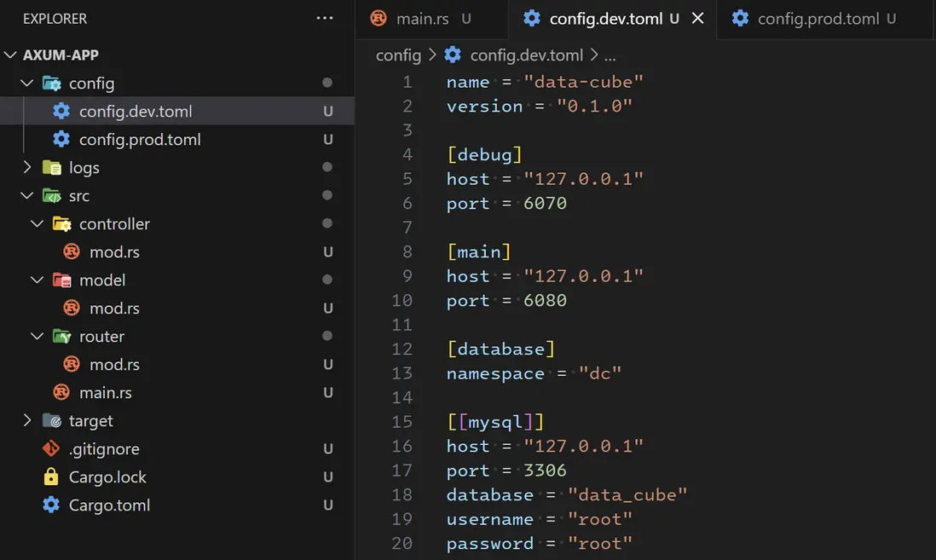936x560 pixels.
Task: Open config.prod.toml in the file tree
Action: pos(140,140)
